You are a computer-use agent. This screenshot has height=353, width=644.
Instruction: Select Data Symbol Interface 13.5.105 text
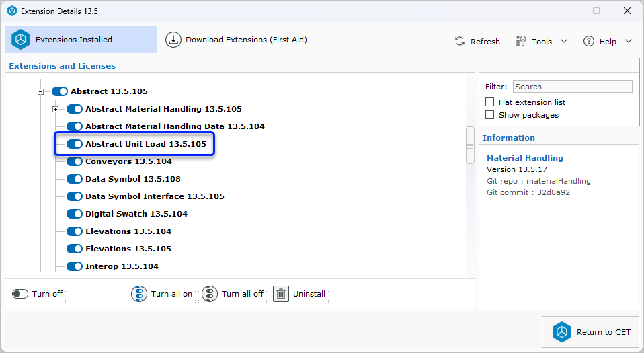pos(155,196)
